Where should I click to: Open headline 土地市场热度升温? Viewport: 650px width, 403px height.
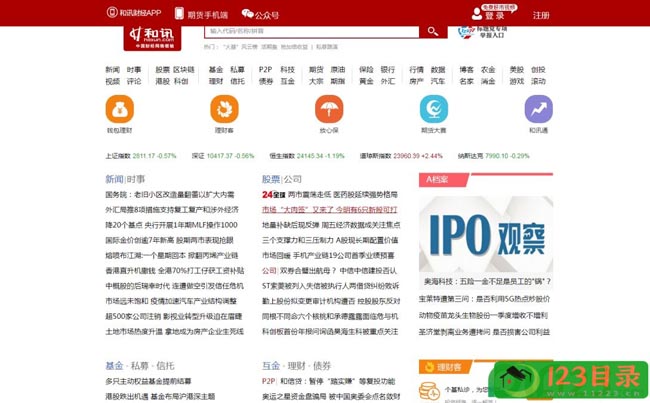click(x=175, y=332)
